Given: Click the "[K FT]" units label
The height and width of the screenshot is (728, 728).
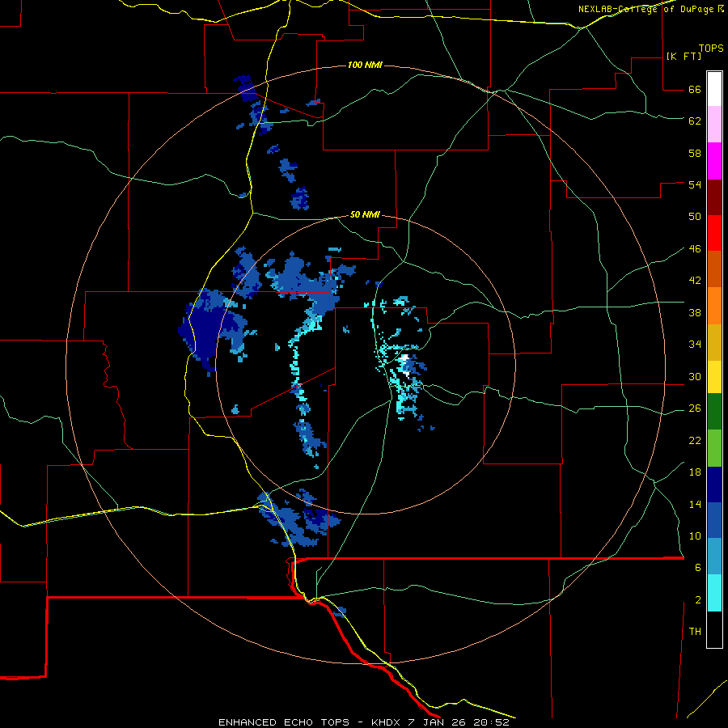Looking at the screenshot, I should pos(684,56).
